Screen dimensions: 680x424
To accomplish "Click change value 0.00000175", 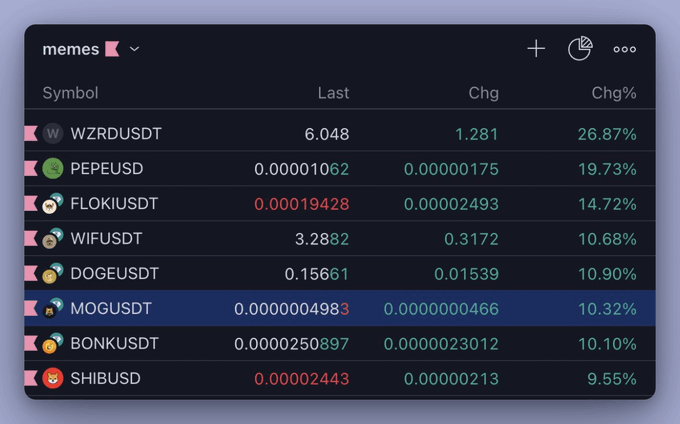I will (451, 169).
